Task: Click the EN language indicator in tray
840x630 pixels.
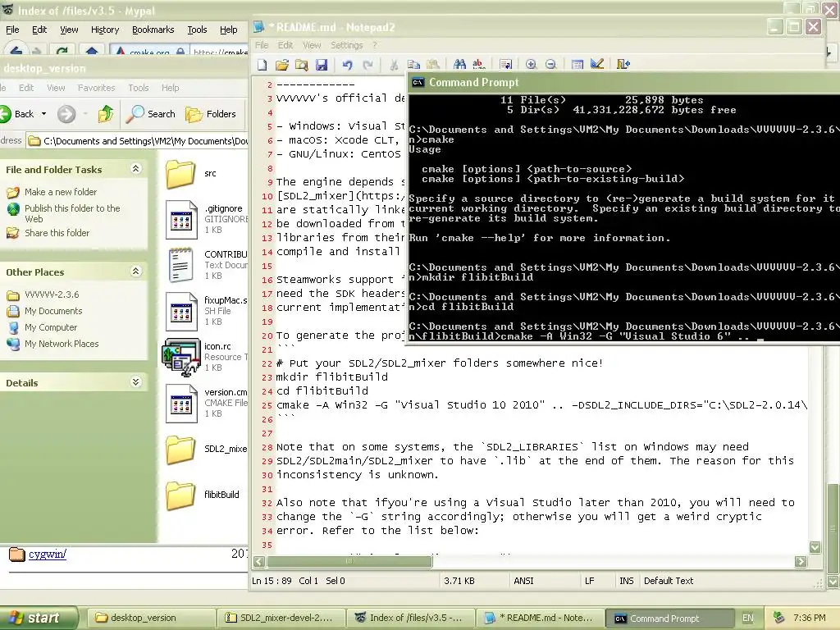Action: point(748,618)
